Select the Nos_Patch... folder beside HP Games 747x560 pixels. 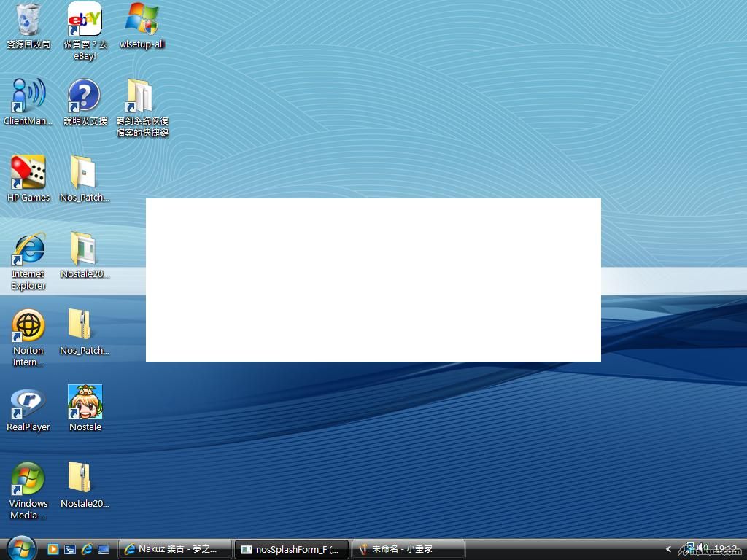tap(85, 179)
